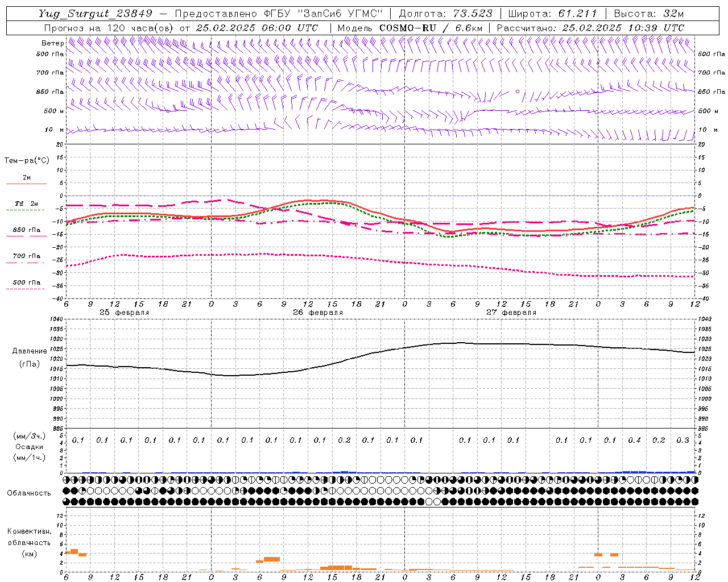Click the "Конвективн." convective cloud label

[29, 531]
